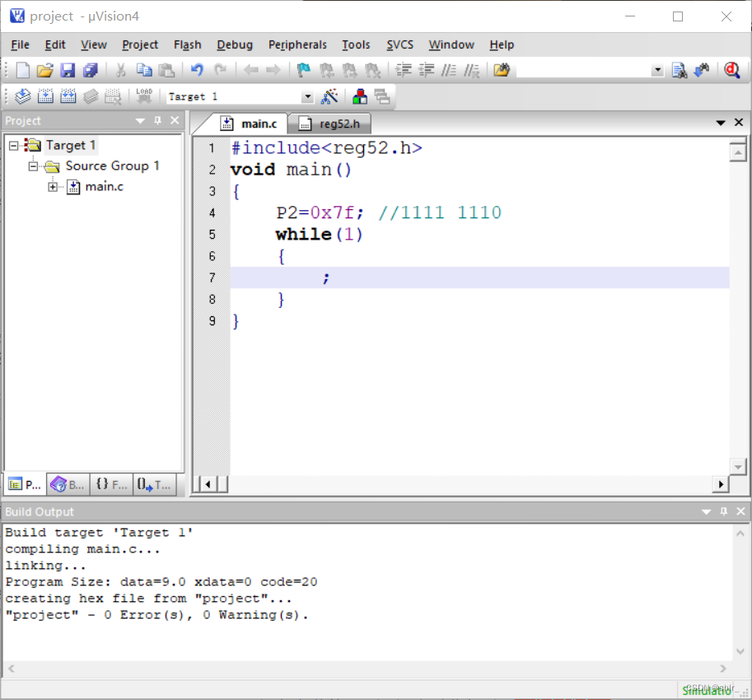Select the Templates (0. T...) bottom tab
The height and width of the screenshot is (700, 752).
coord(154,484)
